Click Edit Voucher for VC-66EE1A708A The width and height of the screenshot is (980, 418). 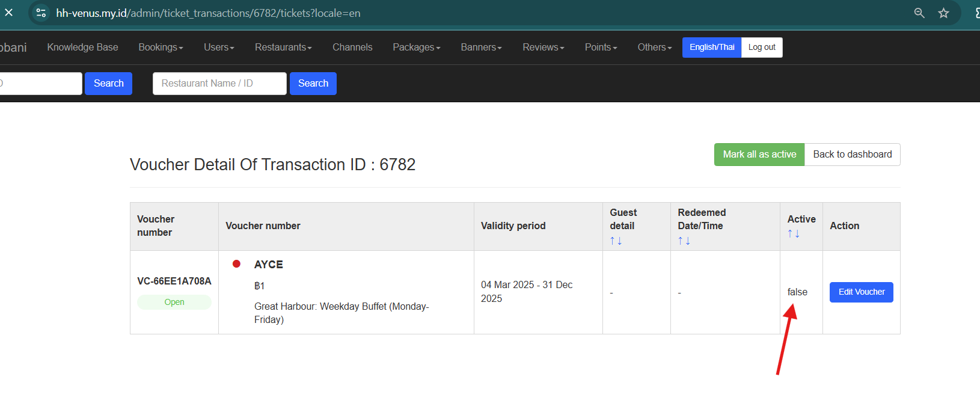861,292
